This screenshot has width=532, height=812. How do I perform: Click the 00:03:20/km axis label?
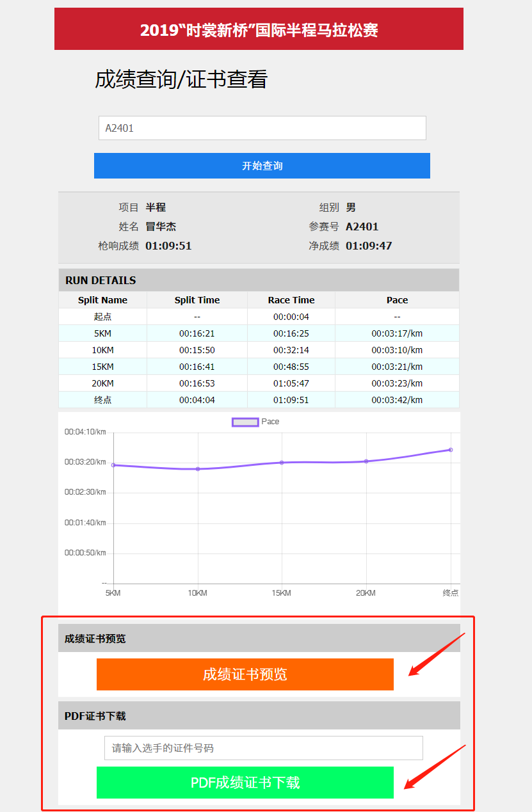(85, 462)
